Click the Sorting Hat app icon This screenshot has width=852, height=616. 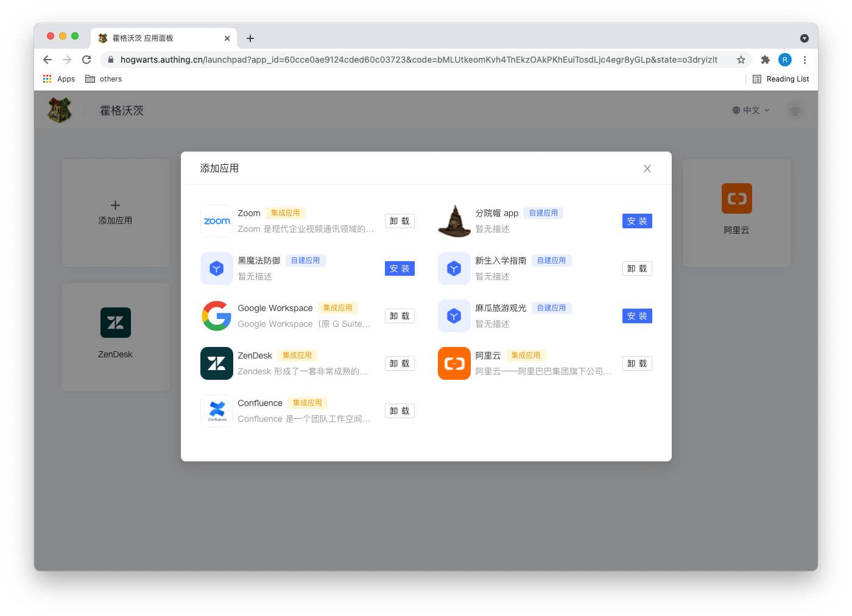point(454,221)
